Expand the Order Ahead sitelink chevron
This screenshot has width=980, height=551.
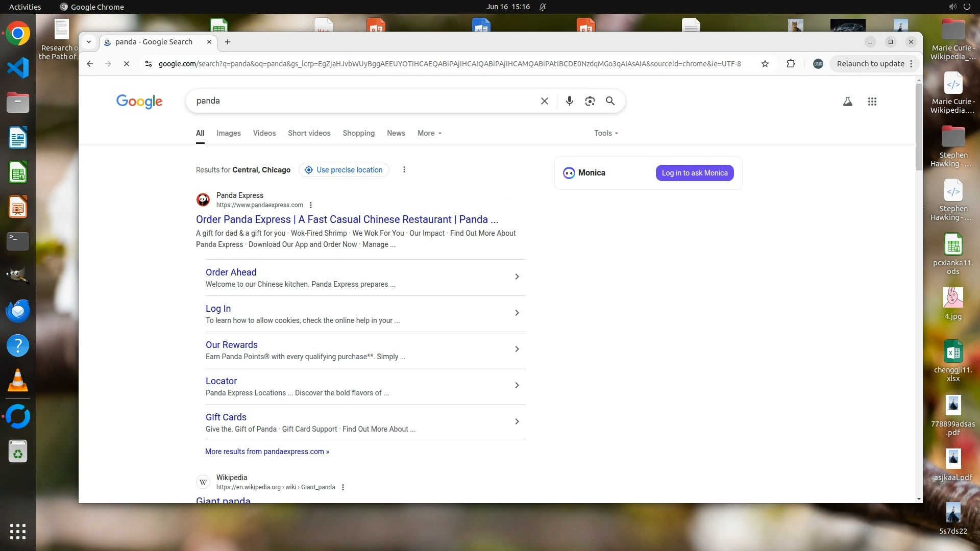click(x=517, y=277)
